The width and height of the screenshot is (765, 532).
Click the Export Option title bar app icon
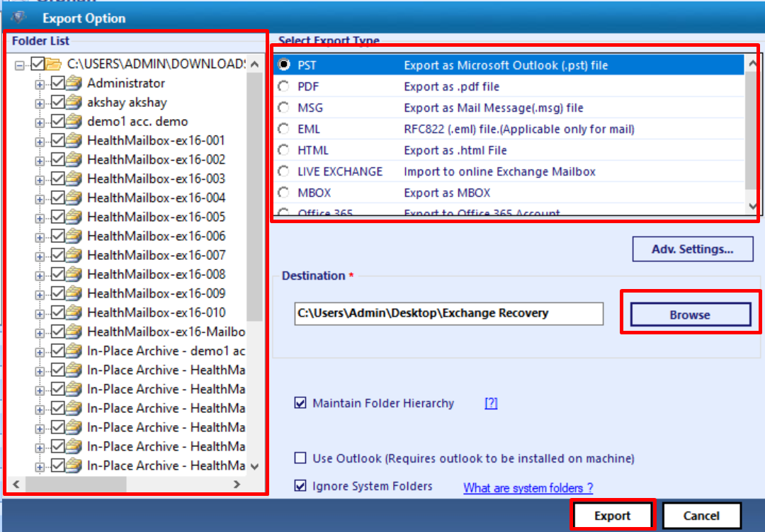click(x=19, y=18)
